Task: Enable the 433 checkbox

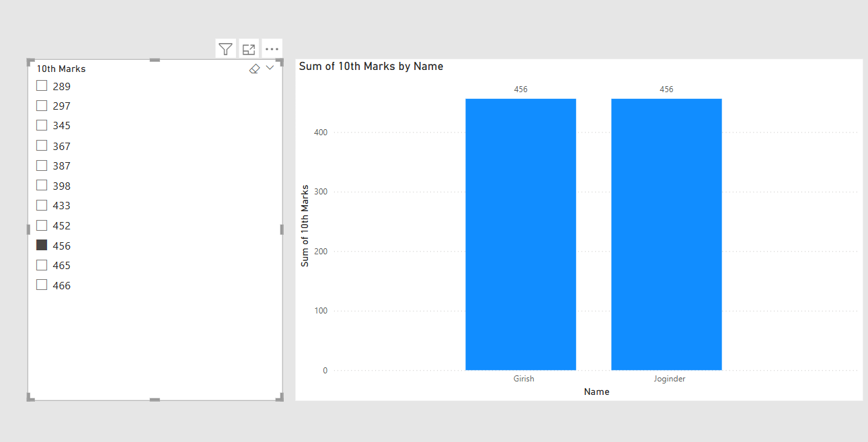Action: [41, 205]
